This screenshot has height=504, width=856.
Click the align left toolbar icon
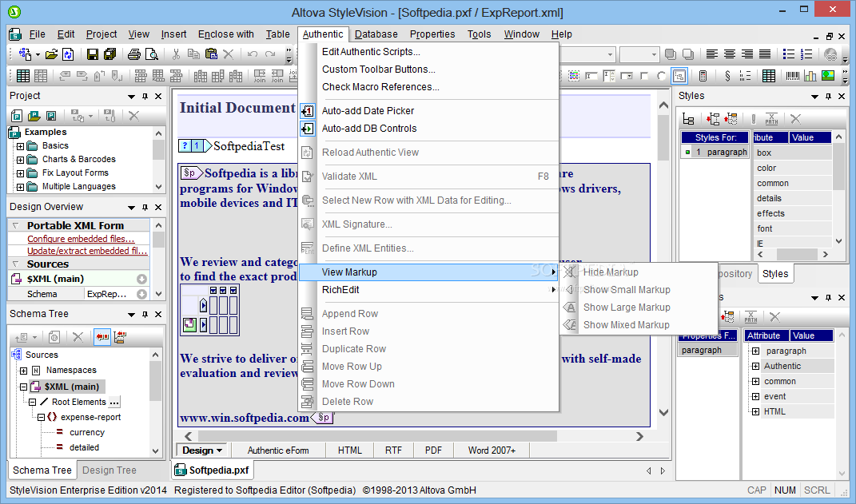712,54
